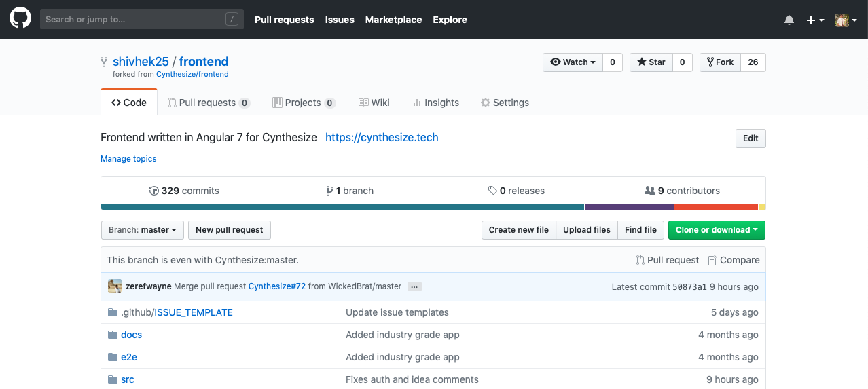This screenshot has height=389, width=868.
Task: Open the src folder
Action: pos(128,379)
